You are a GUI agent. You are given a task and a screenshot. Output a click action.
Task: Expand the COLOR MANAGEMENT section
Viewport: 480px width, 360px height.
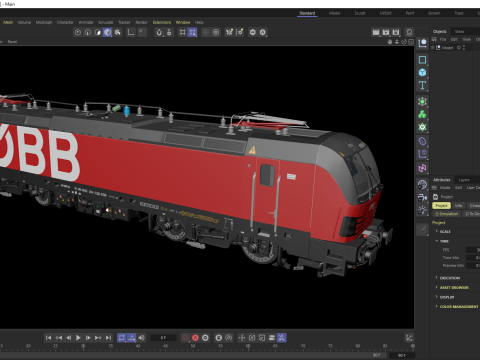[x=437, y=306]
